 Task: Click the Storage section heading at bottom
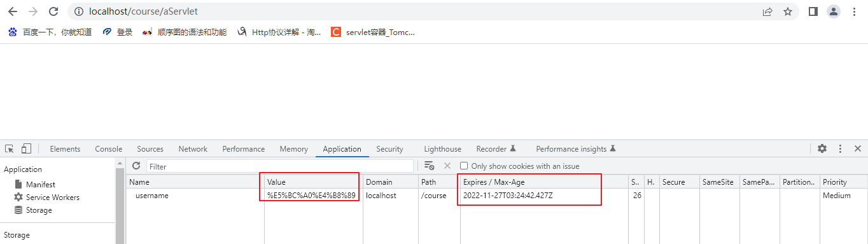click(x=17, y=235)
